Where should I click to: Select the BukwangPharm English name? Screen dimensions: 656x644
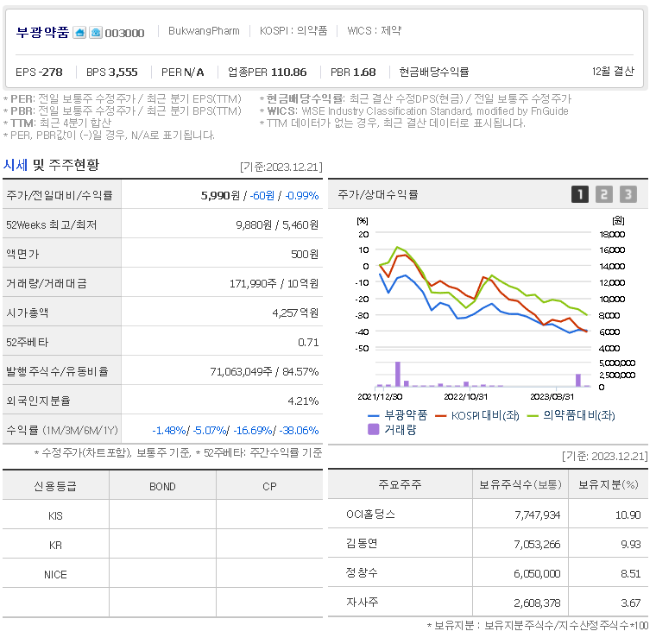coord(204,31)
